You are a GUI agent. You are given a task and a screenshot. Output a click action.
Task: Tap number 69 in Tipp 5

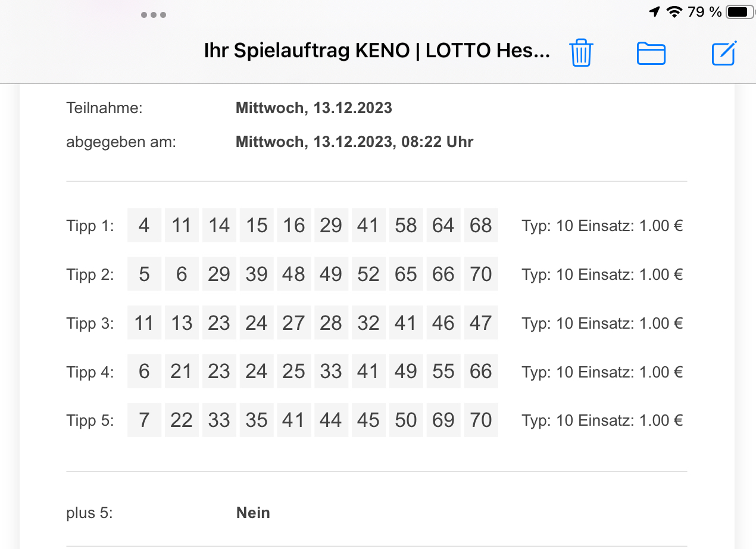tap(443, 420)
